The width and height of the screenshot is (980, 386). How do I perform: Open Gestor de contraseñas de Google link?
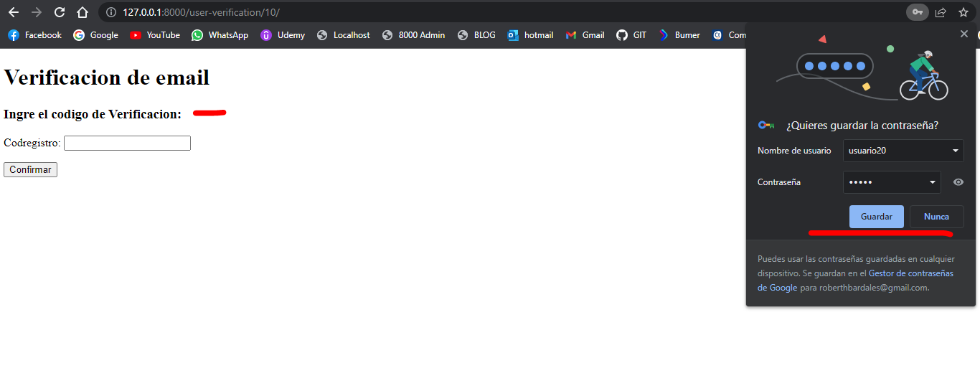tap(910, 273)
